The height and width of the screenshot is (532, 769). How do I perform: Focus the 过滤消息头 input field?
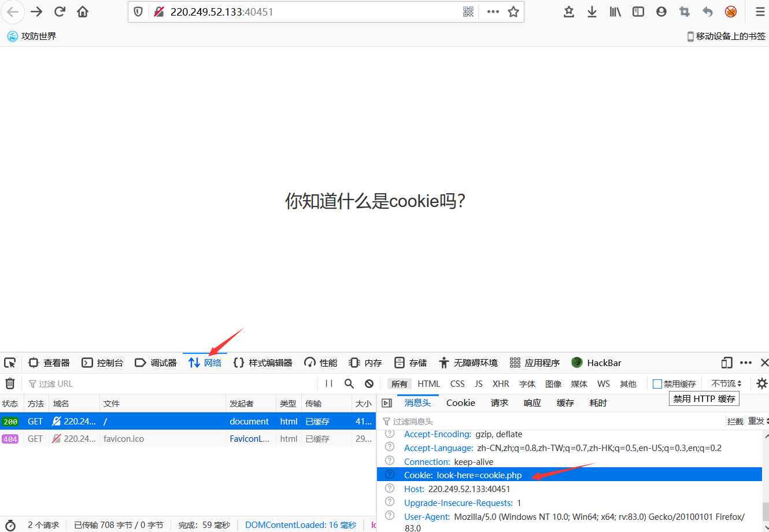(552, 422)
